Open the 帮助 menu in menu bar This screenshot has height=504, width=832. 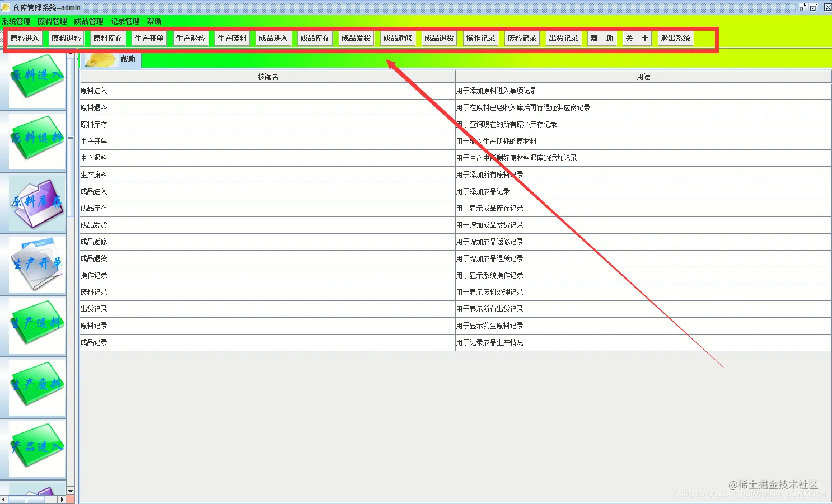coord(154,21)
